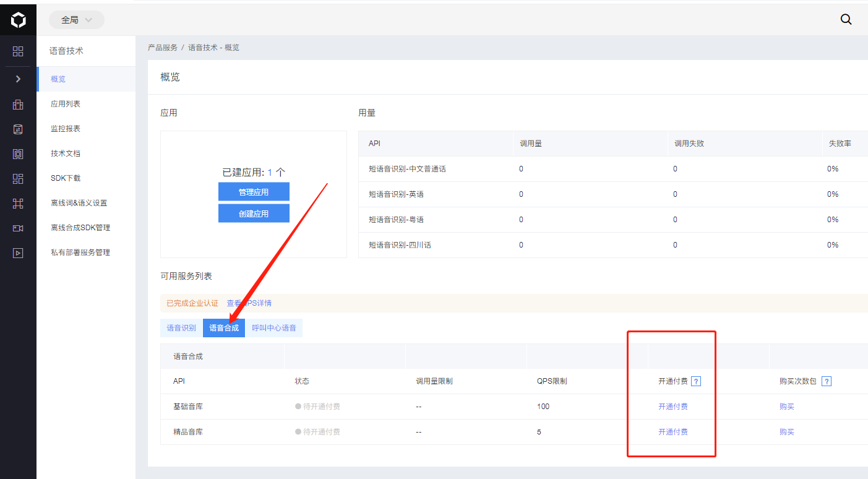Switch to the 呼叫中心语音 tab
Image resolution: width=868 pixels, height=479 pixels.
click(x=274, y=328)
